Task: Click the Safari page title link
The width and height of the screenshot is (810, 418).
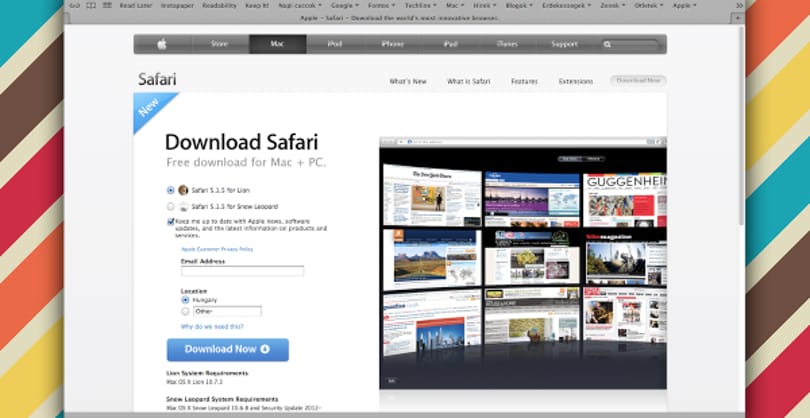Action: point(157,79)
